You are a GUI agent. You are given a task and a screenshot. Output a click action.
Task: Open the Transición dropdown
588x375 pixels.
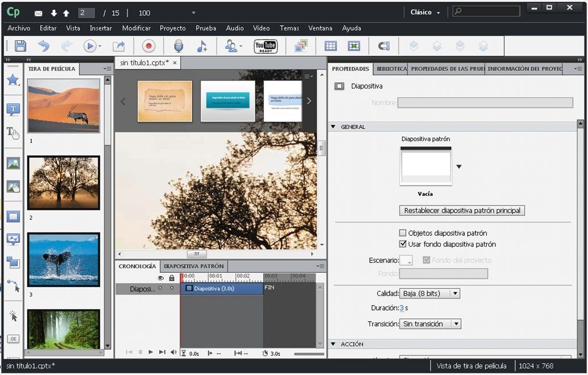[430, 324]
